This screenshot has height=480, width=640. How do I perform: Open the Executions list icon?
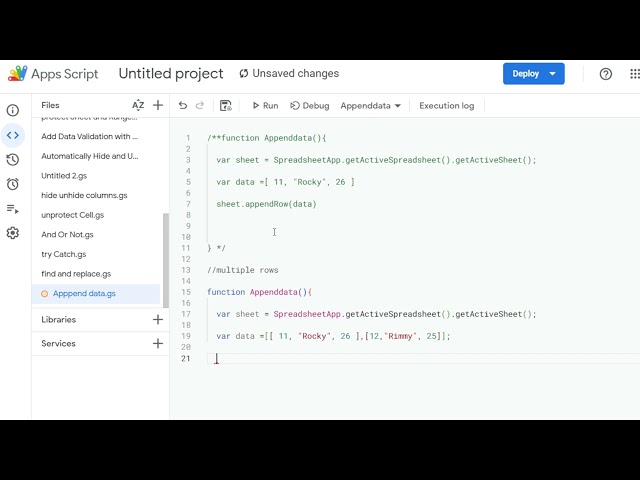click(x=13, y=209)
